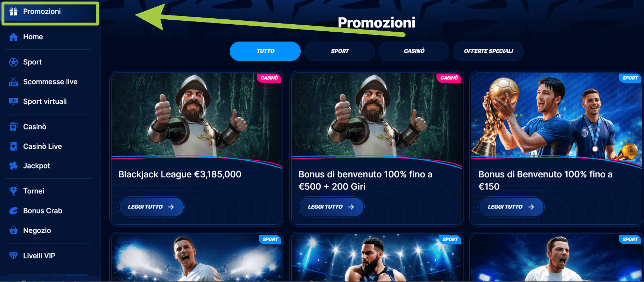Image resolution: width=644 pixels, height=282 pixels.
Task: Click the Livelli VIP diamond icon
Action: click(x=13, y=256)
